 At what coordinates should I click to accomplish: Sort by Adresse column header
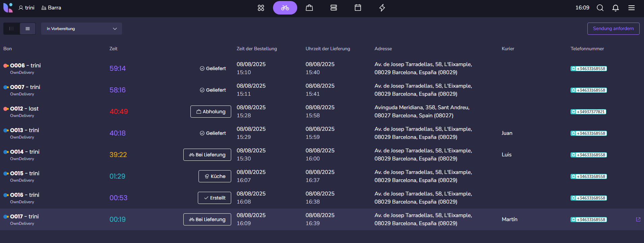point(383,49)
